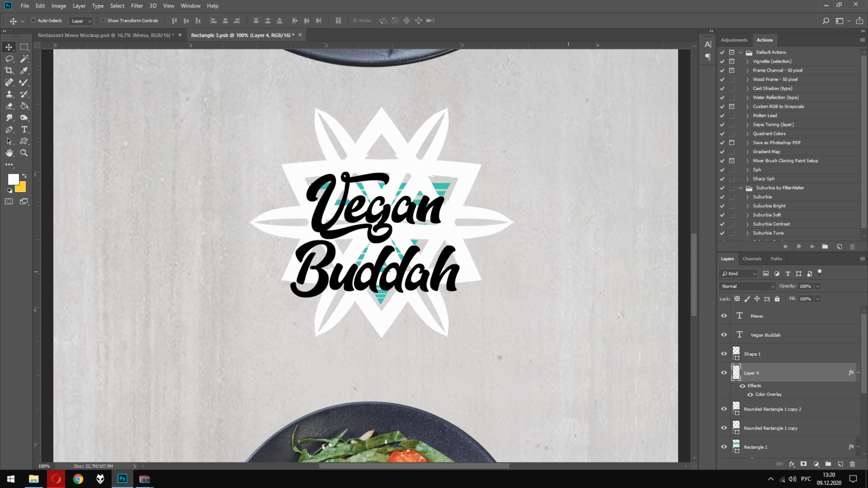The image size is (868, 488).
Task: Select the Horizontal Type tool
Action: (24, 130)
